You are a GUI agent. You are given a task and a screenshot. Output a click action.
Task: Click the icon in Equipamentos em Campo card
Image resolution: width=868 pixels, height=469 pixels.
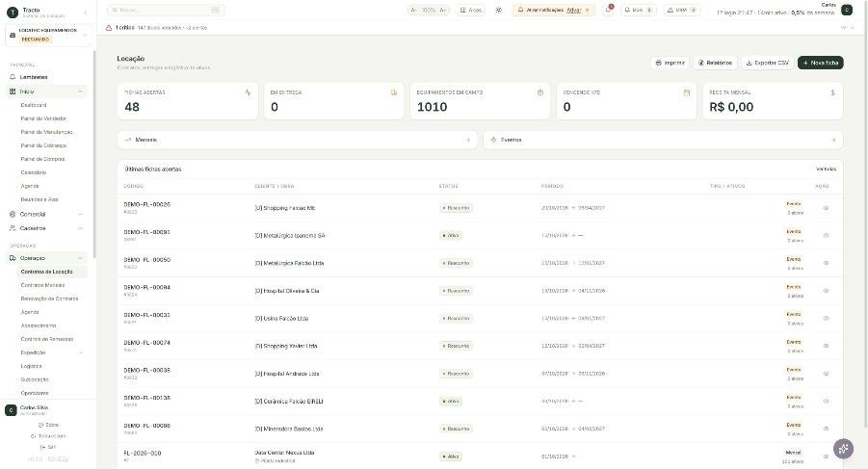(539, 92)
